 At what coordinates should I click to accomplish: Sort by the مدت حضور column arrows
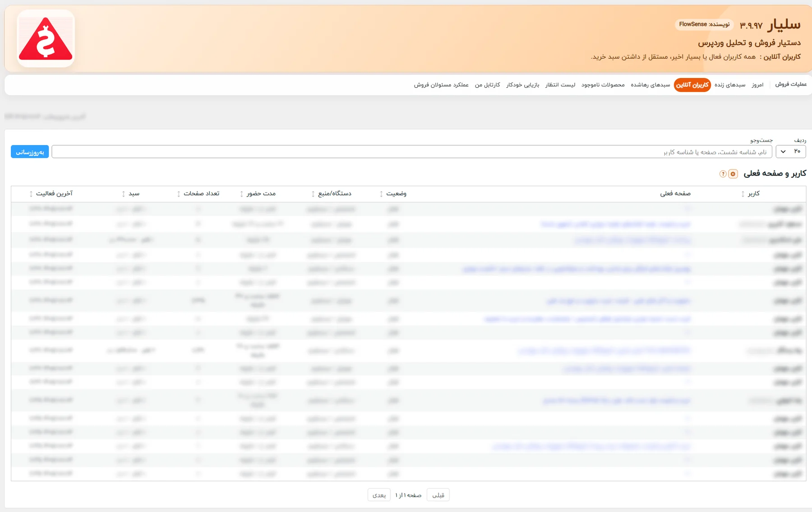(242, 194)
